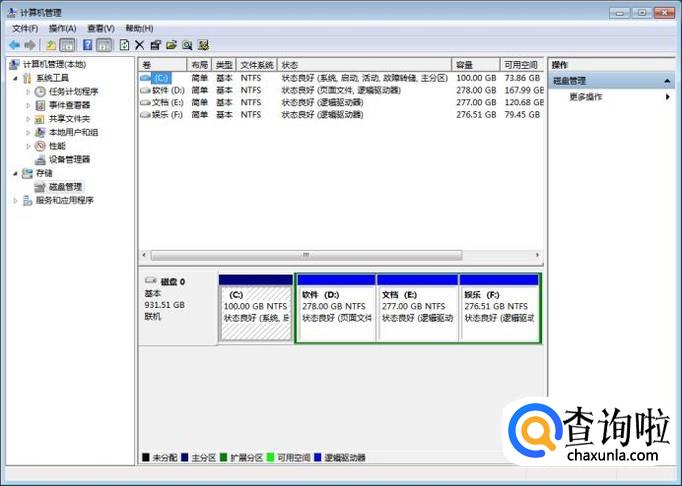Click 更多操作 in the actions pane

tap(586, 97)
